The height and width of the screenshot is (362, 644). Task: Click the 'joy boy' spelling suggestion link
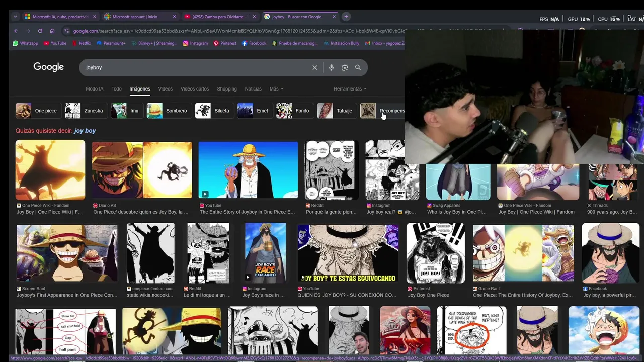point(85,131)
